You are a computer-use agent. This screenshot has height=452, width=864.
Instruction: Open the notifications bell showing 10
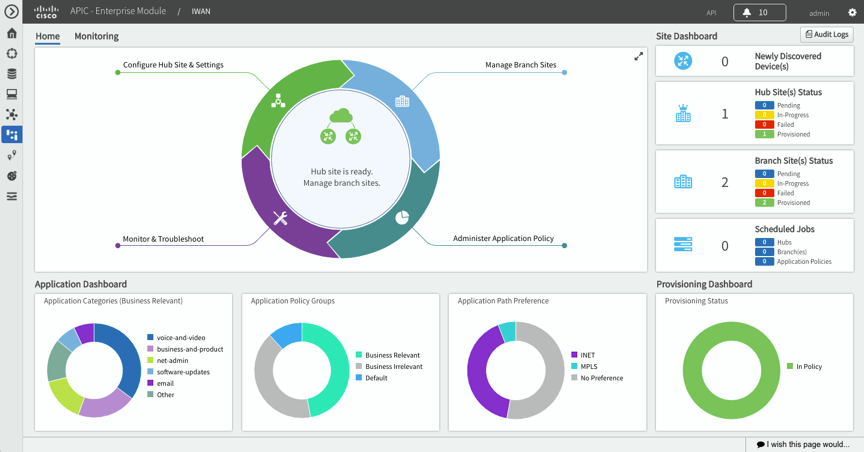(x=759, y=13)
